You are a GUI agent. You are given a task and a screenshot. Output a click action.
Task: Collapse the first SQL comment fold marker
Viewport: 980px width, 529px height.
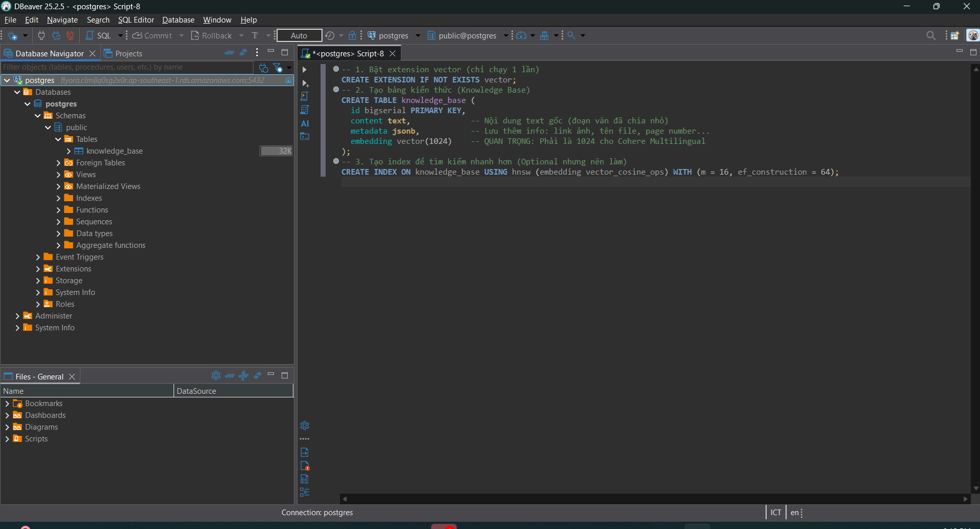pyautogui.click(x=336, y=69)
